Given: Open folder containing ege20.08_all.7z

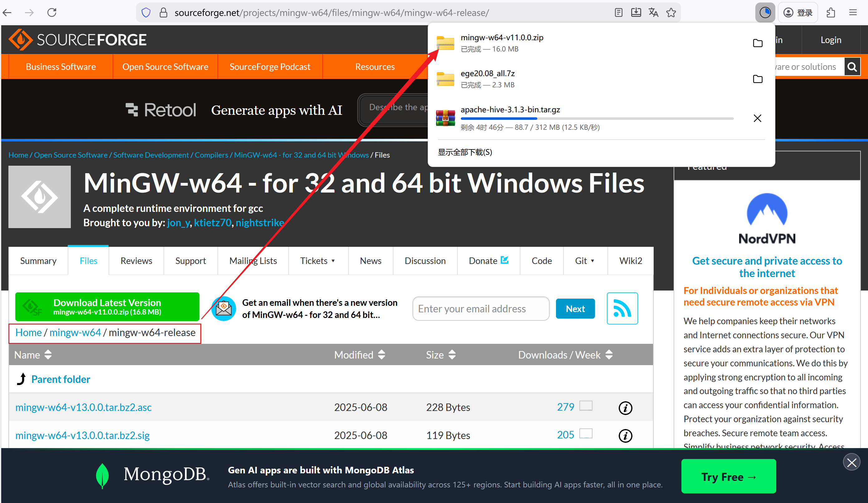Looking at the screenshot, I should pyautogui.click(x=758, y=79).
